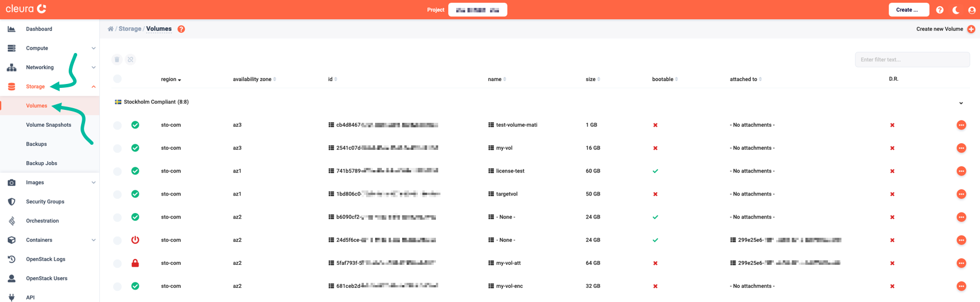Open actions menu for my-vol-enc
This screenshot has width=980, height=302.
pos(961,286)
